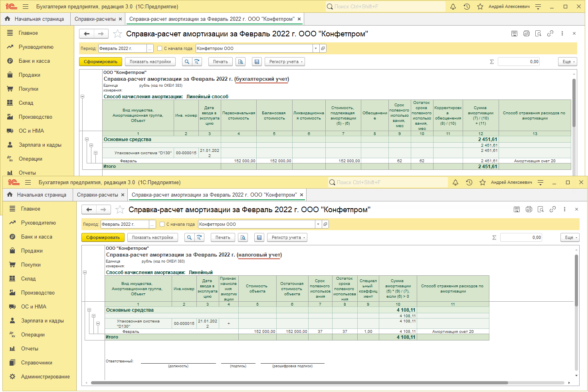Copy link icon in lower window
Image resolution: width=588 pixels, height=392 pixels.
[x=552, y=209]
